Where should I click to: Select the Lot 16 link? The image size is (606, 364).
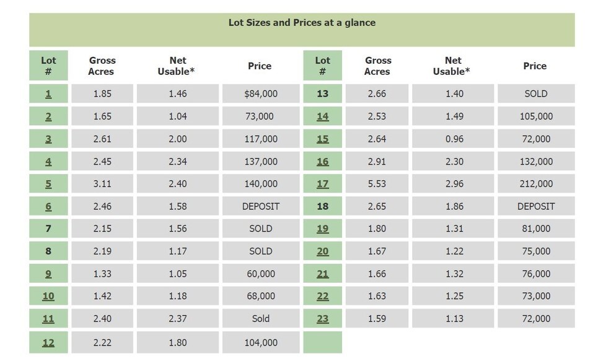[x=323, y=162]
